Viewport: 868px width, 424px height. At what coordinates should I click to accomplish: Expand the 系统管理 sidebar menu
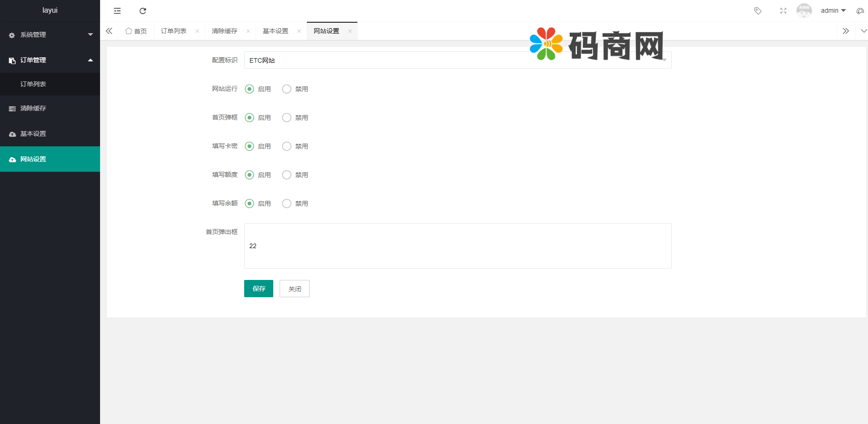pyautogui.click(x=50, y=34)
